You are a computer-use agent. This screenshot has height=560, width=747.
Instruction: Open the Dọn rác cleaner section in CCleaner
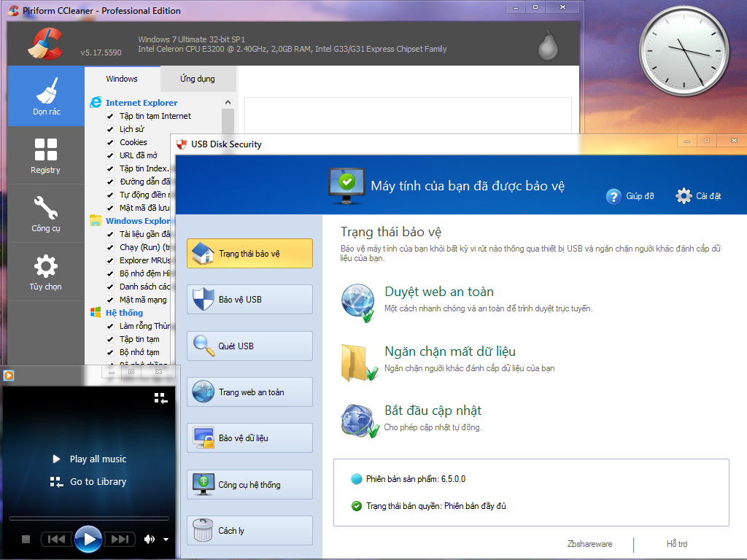tap(46, 96)
